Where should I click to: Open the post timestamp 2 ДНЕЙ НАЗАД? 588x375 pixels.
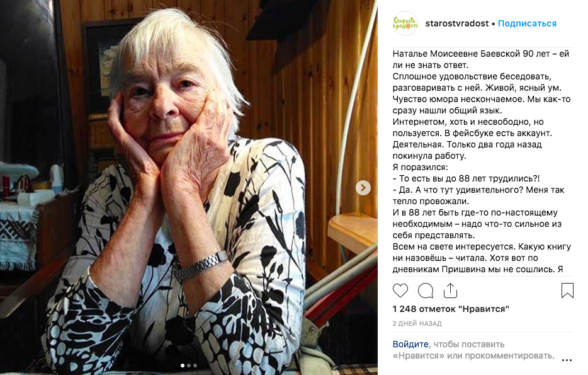coord(417,323)
